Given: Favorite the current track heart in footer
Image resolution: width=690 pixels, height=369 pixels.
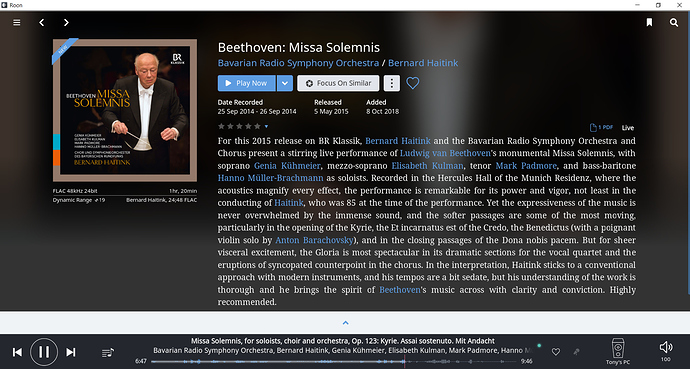Looking at the screenshot, I should click(556, 352).
